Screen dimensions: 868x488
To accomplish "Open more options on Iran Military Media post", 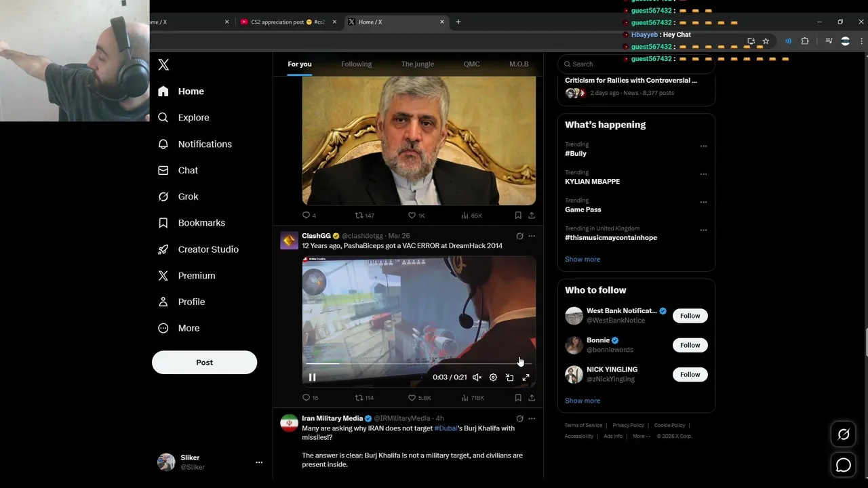I will pyautogui.click(x=532, y=419).
